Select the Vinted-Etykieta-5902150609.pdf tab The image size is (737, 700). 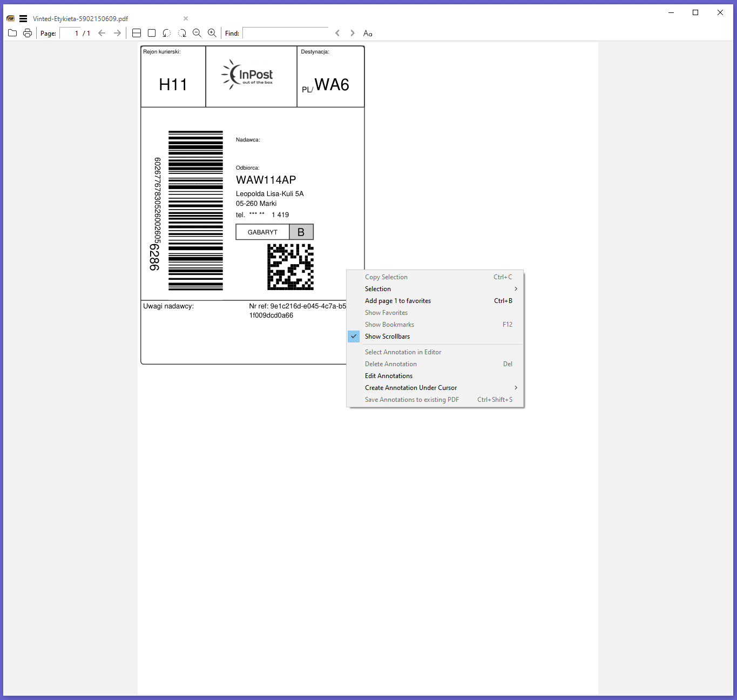[x=80, y=18]
